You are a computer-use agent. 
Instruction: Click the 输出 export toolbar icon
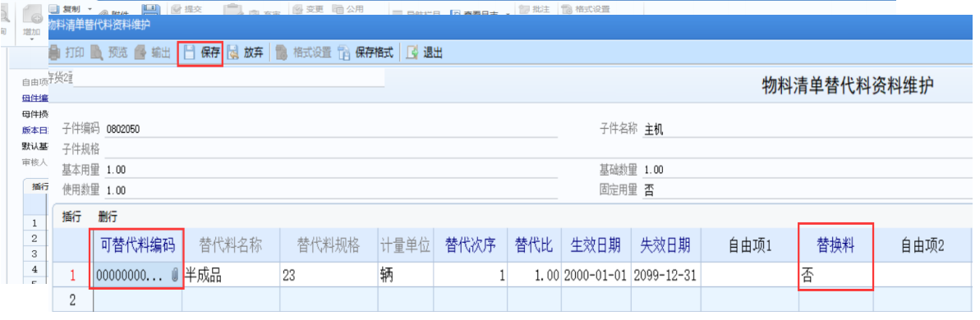(140, 53)
